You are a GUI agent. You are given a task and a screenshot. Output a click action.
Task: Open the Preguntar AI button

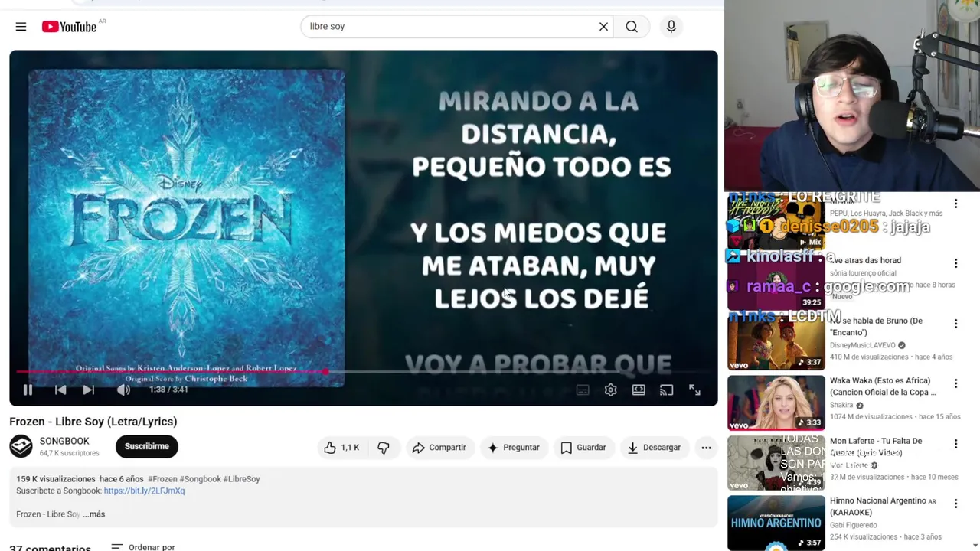coord(513,448)
